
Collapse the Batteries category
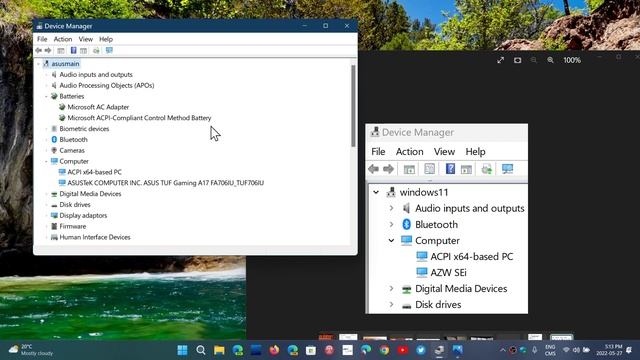(47, 96)
